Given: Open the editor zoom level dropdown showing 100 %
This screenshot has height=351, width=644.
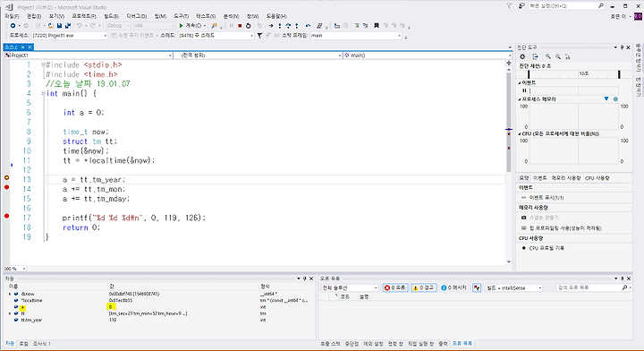Looking at the screenshot, I should pos(15,269).
